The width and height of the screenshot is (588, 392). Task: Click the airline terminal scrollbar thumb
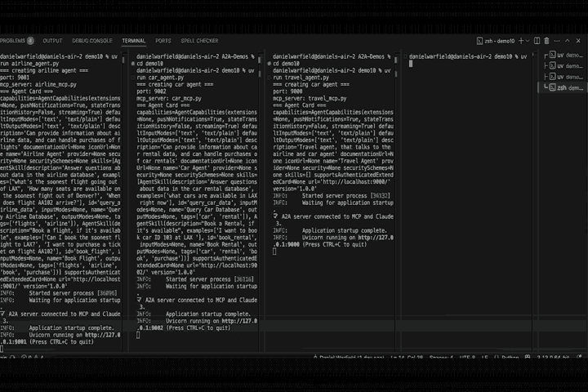click(123, 60)
